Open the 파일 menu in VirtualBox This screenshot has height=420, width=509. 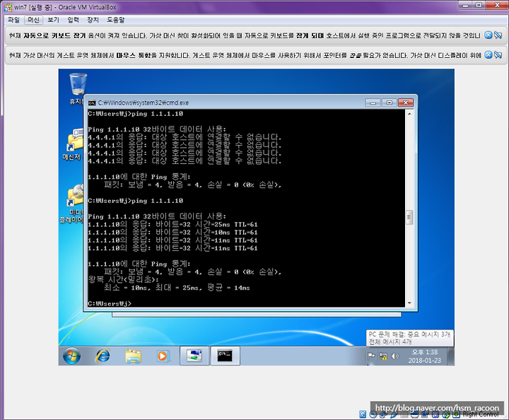13,20
